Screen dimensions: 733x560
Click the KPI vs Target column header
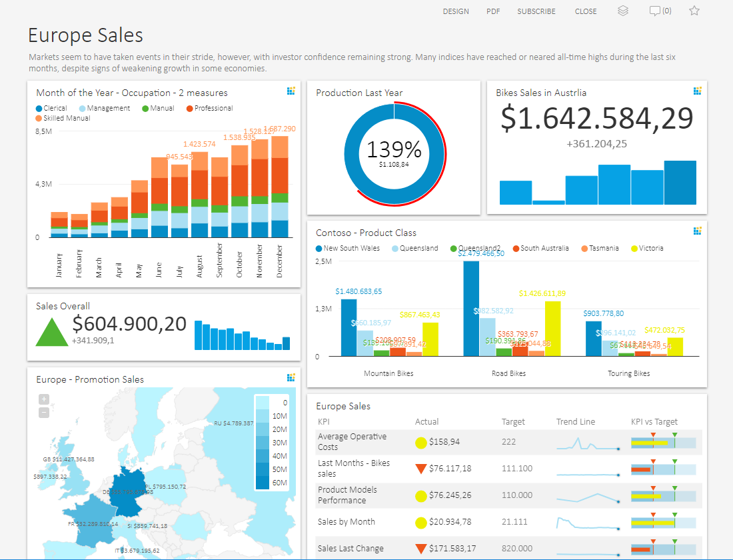coord(654,421)
